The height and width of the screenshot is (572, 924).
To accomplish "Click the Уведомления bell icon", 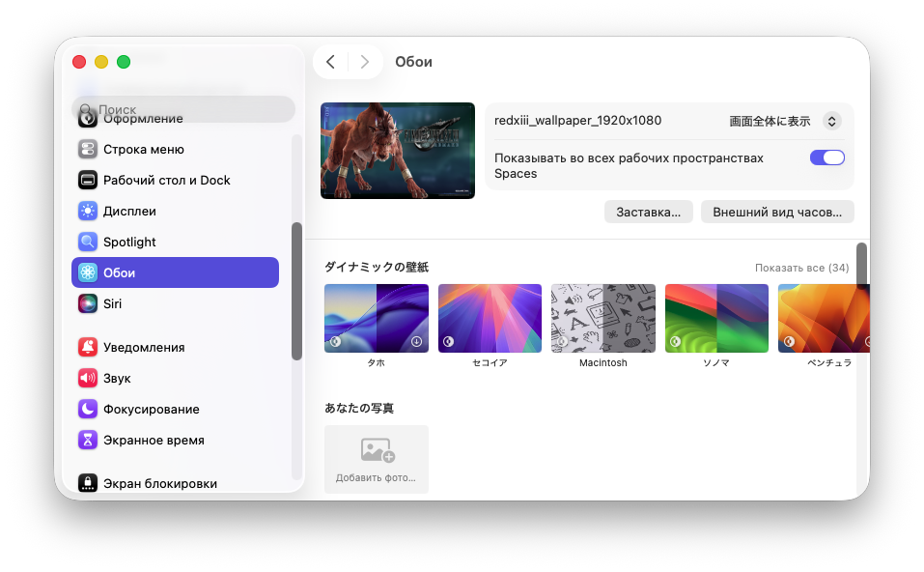I will click(88, 347).
